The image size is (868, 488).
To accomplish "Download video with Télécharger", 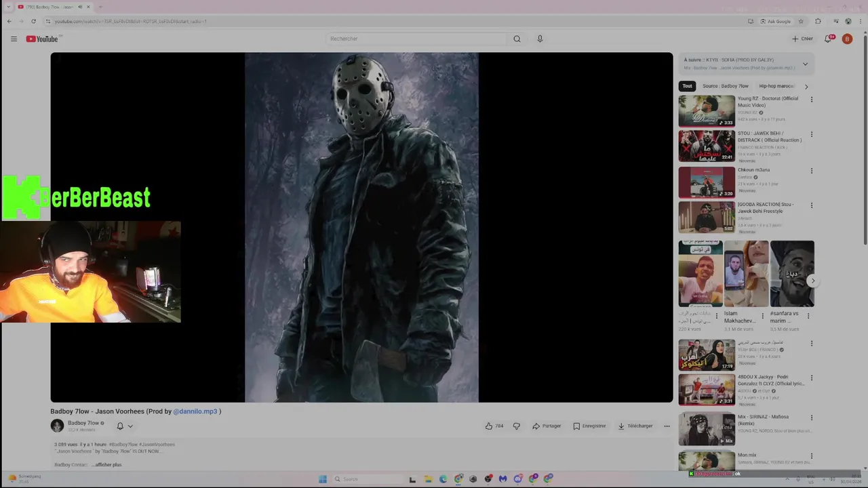I will point(635,426).
